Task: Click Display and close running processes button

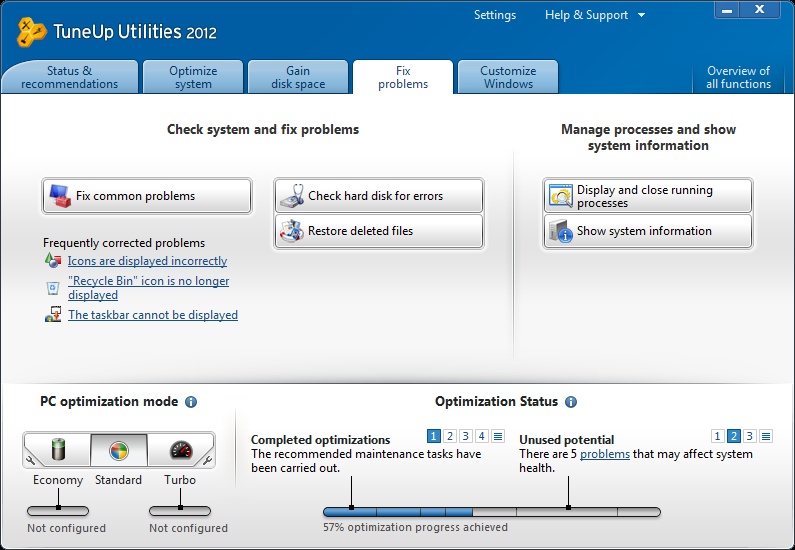Action: (x=648, y=196)
